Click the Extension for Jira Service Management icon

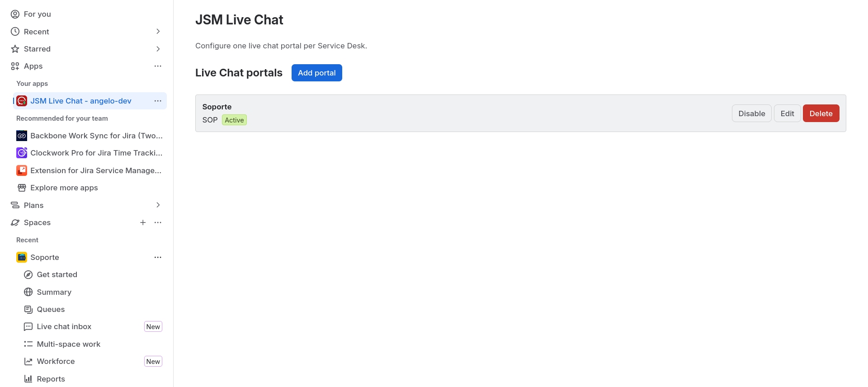coord(22,170)
